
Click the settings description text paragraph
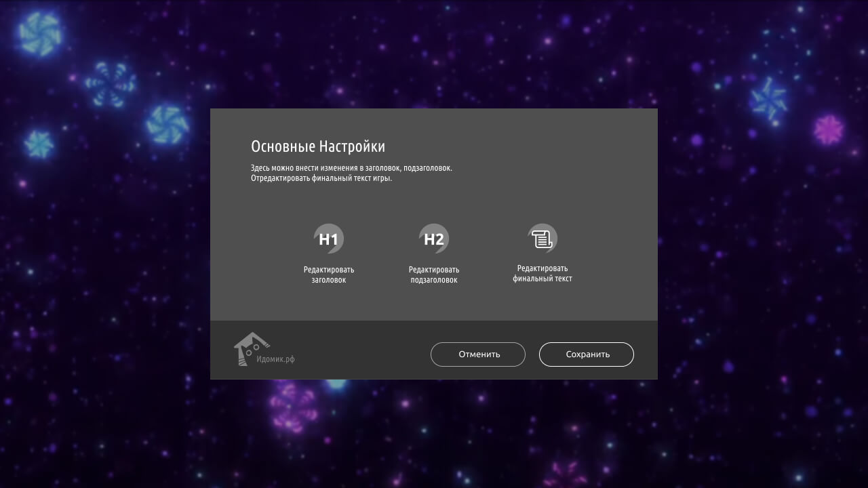point(351,171)
